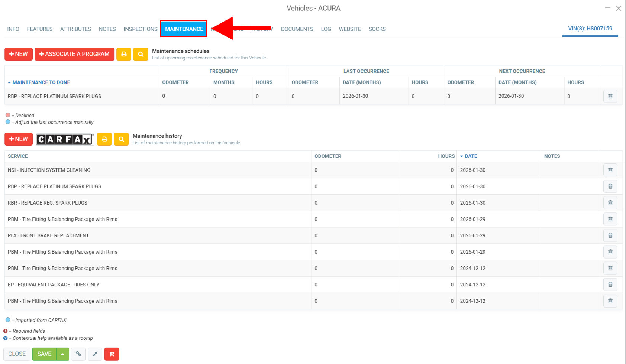Viewport: 626px width, 364px height.
Task: Delete the scheduled RBP spark plugs row
Action: pyautogui.click(x=610, y=96)
